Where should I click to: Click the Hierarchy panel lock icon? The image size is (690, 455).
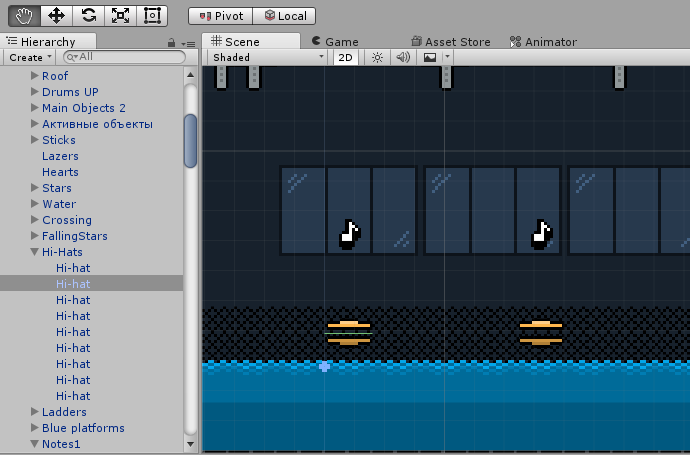[x=172, y=43]
